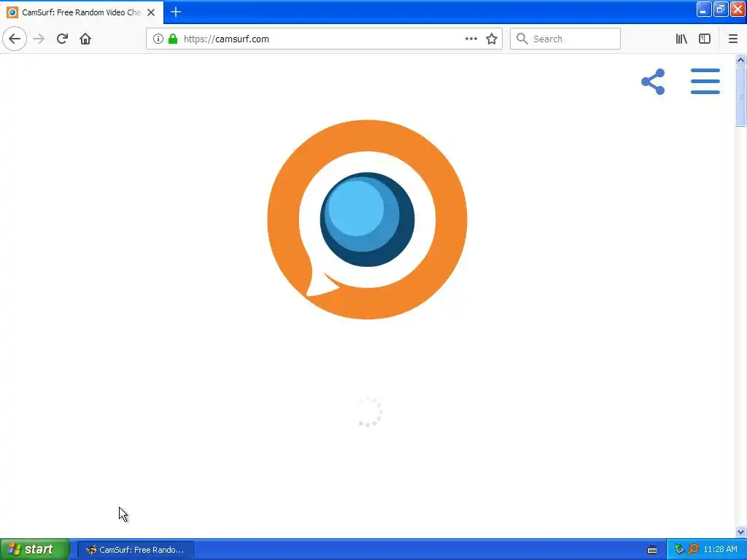Screen dimensions: 747x560
Task: Show site information via the info icon
Action: [x=158, y=39]
